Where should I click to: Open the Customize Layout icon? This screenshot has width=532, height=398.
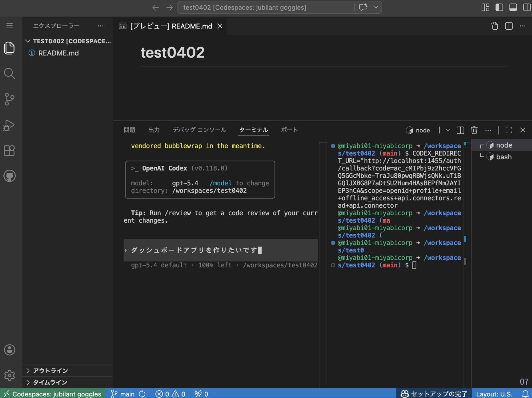(485, 7)
